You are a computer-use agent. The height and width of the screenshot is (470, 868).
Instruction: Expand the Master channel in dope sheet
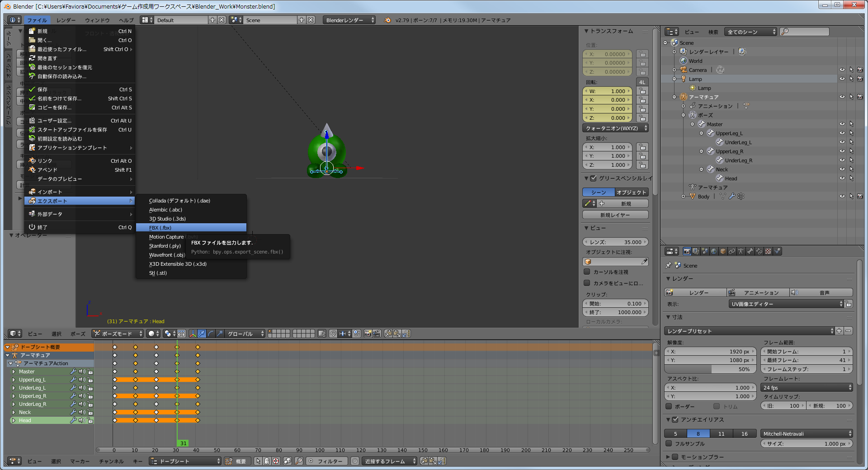[14, 371]
